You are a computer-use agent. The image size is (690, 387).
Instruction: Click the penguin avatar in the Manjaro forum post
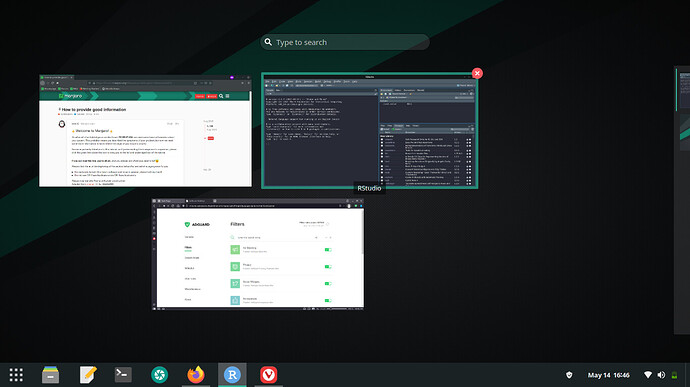coord(62,125)
